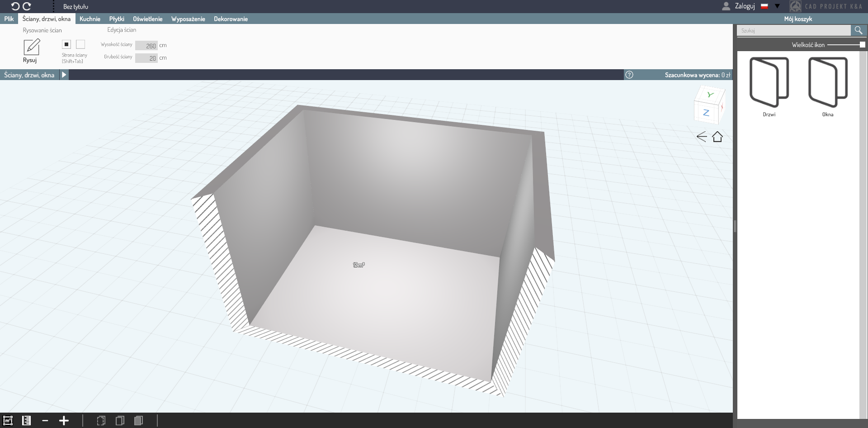Click the ruler dimensions icon
Screen dimensions: 868x428
(27, 421)
